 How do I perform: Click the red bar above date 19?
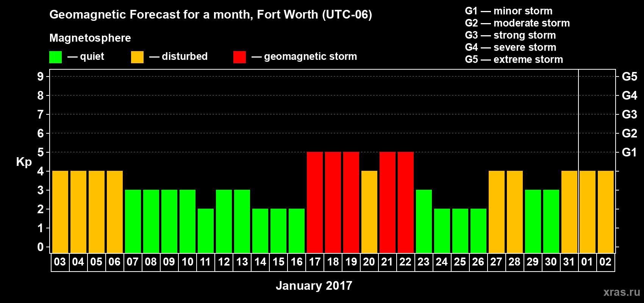tap(351, 203)
